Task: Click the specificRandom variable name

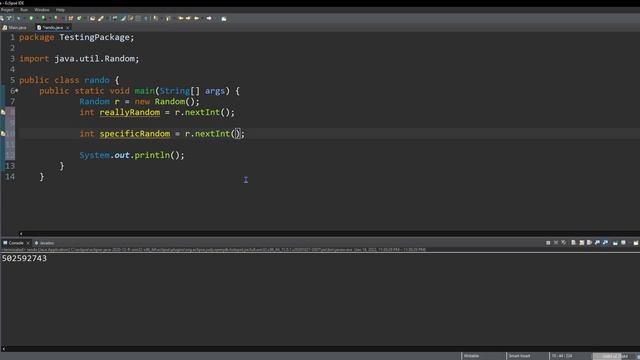Action: 135,133
